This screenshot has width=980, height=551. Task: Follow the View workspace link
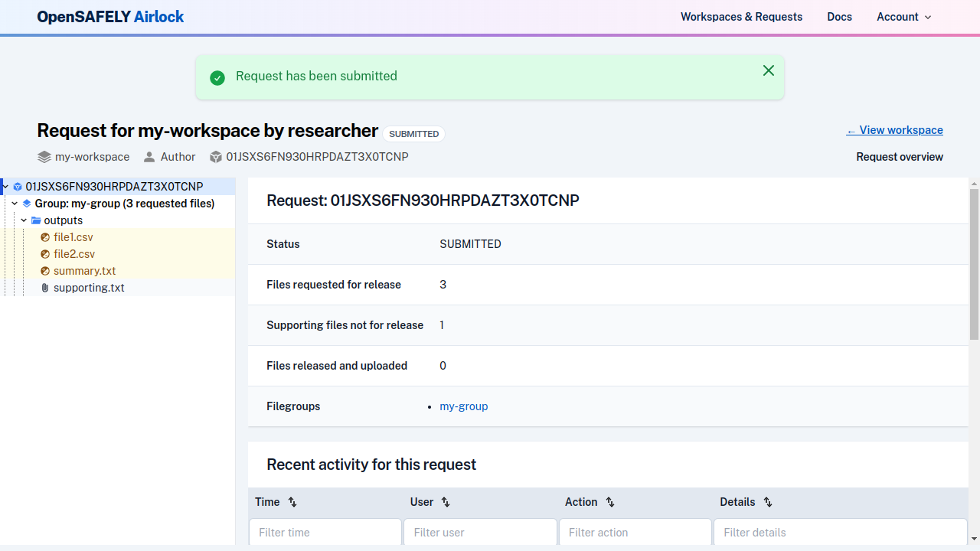click(894, 130)
